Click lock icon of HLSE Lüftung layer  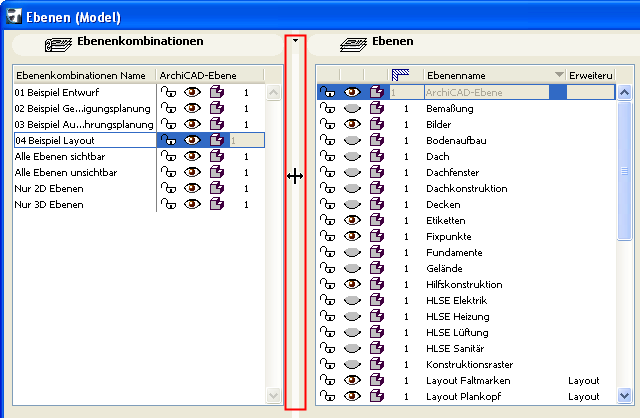(x=327, y=332)
